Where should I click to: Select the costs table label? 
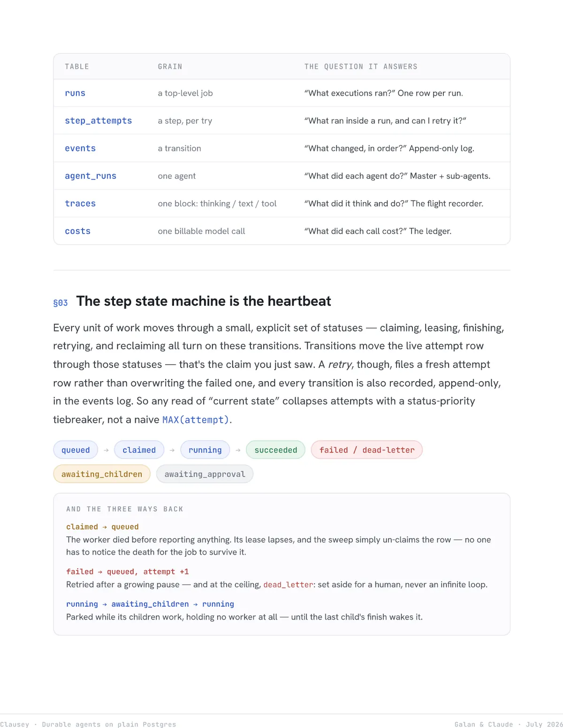[x=78, y=231]
